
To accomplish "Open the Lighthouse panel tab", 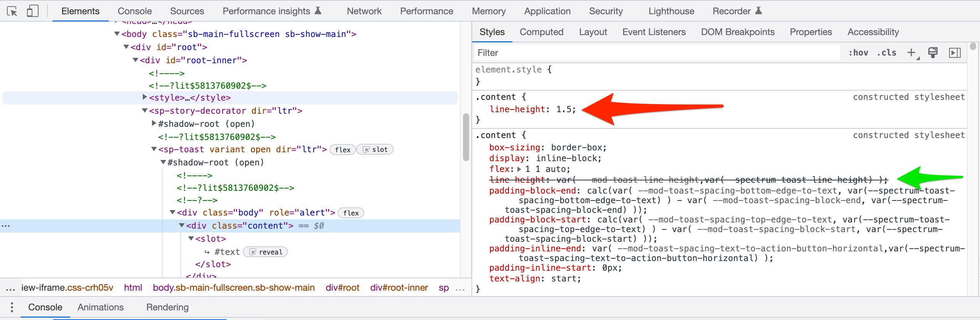I will coord(671,11).
